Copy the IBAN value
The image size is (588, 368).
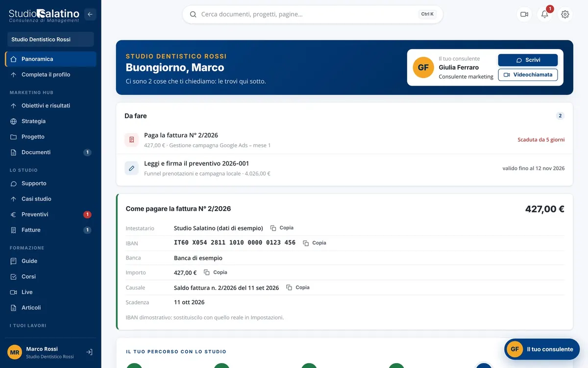pyautogui.click(x=315, y=243)
